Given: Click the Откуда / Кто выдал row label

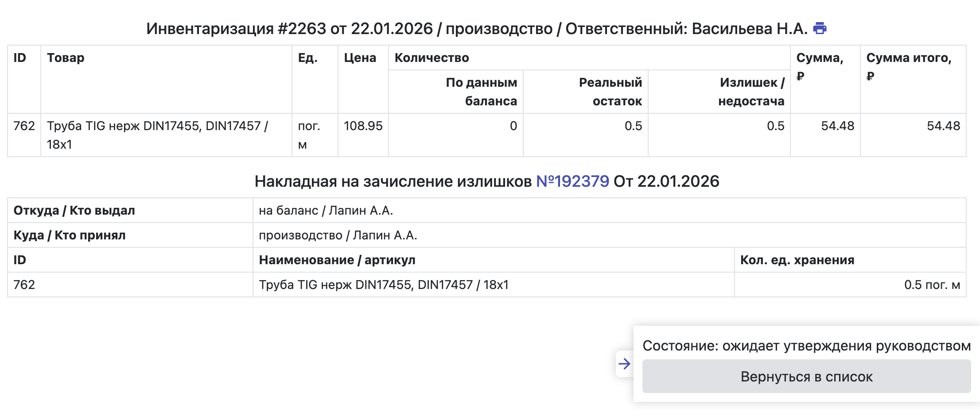Looking at the screenshot, I should [x=74, y=211].
